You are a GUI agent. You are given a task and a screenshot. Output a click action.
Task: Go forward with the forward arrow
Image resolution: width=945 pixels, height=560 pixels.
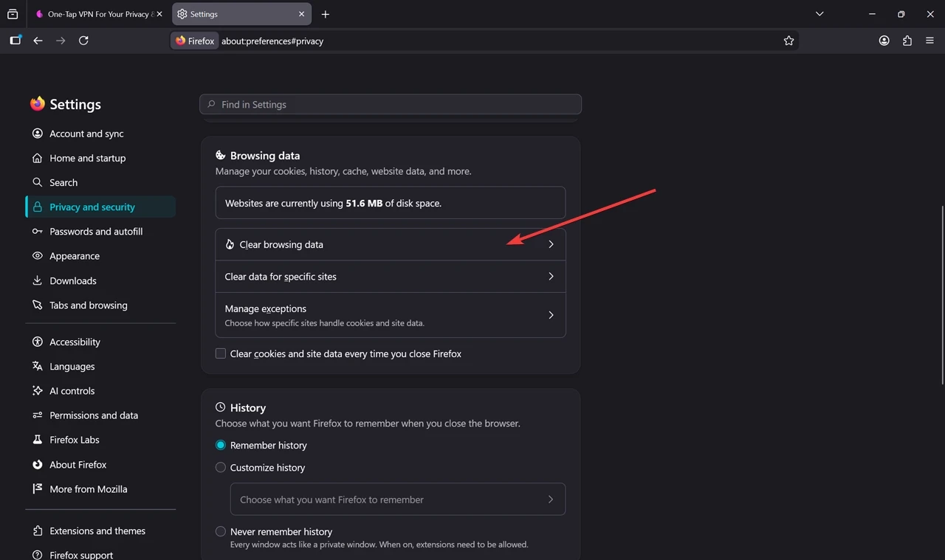coord(61,41)
